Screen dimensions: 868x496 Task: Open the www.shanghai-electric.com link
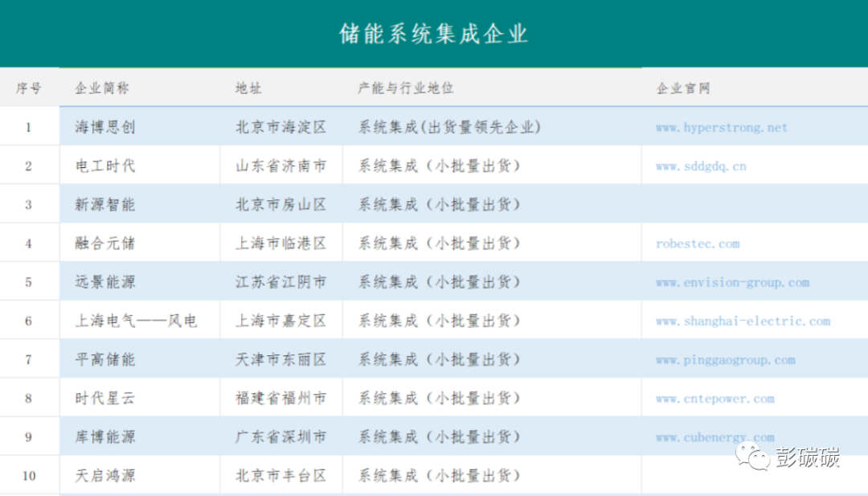click(743, 321)
